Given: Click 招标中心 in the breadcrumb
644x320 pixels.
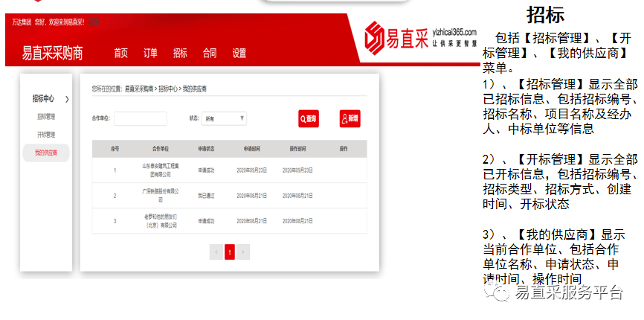Looking at the screenshot, I should [x=168, y=89].
